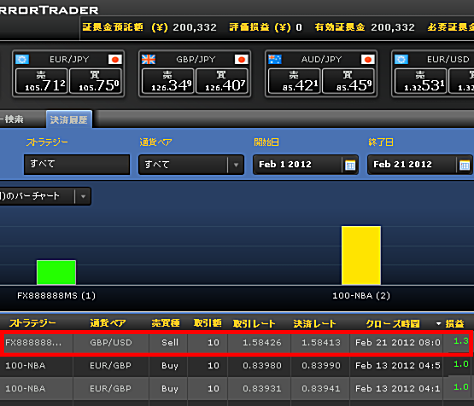Click the AUD/JPY sell price 85.421
Image resolution: width=474 pixels, height=406 pixels.
294,81
